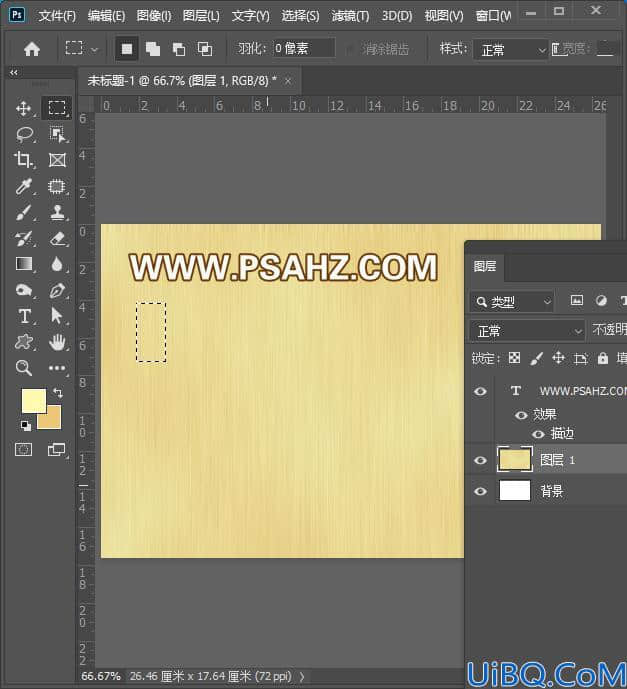This screenshot has height=689, width=627.
Task: Select the Pen tool
Action: (57, 290)
